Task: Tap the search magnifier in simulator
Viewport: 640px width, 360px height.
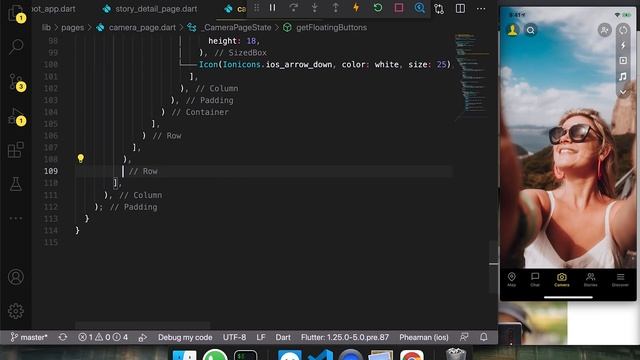Action: [530, 30]
